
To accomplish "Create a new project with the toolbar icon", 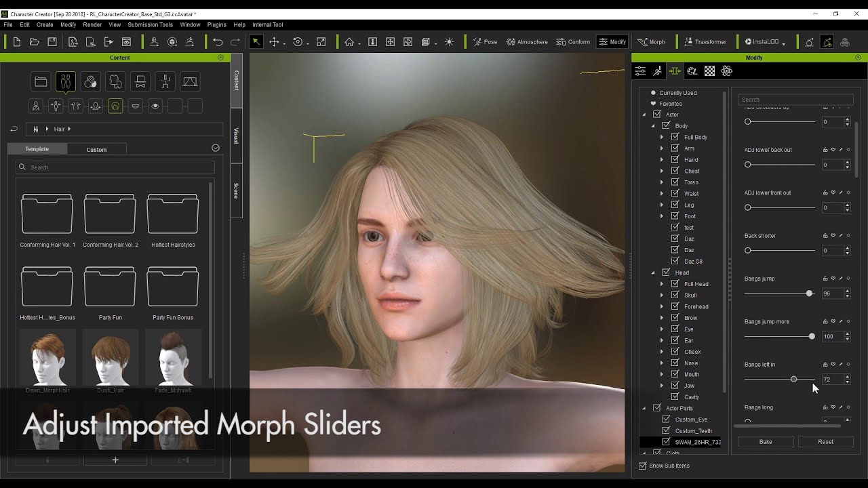I will click(16, 42).
